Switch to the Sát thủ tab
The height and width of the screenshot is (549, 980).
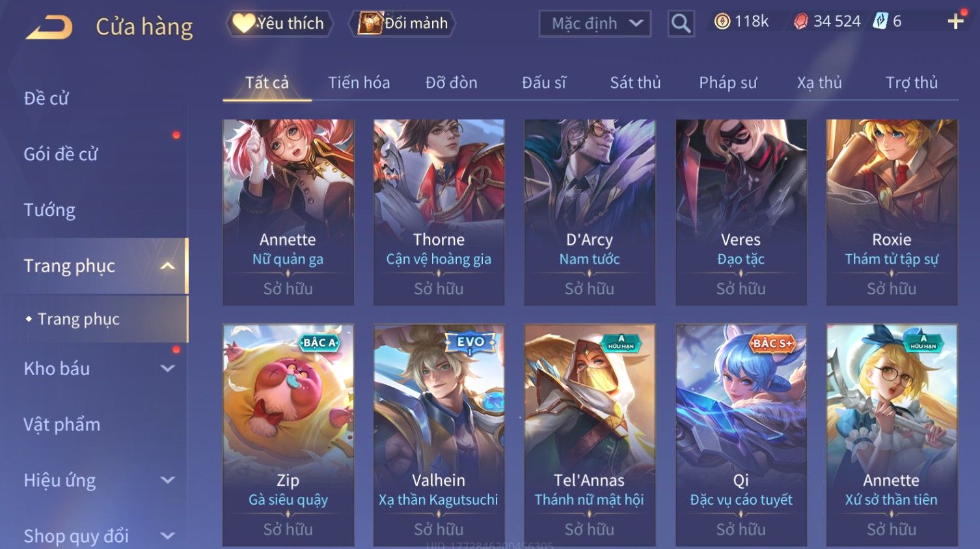click(635, 83)
